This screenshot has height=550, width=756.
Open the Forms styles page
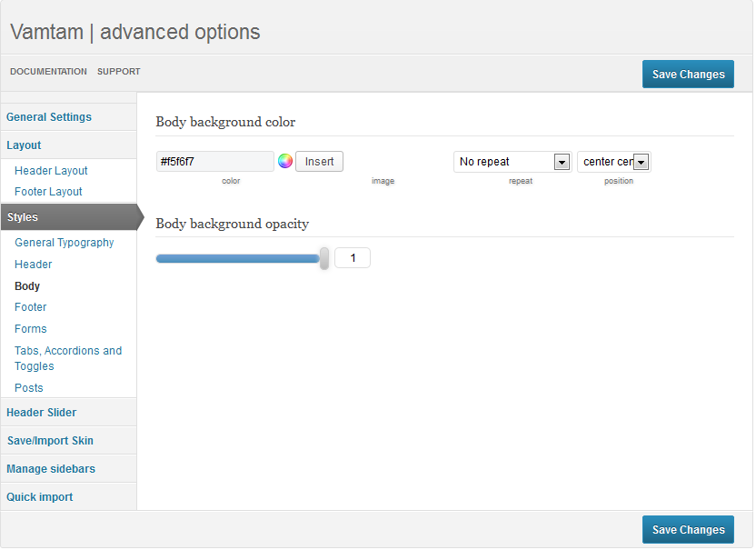tap(30, 329)
